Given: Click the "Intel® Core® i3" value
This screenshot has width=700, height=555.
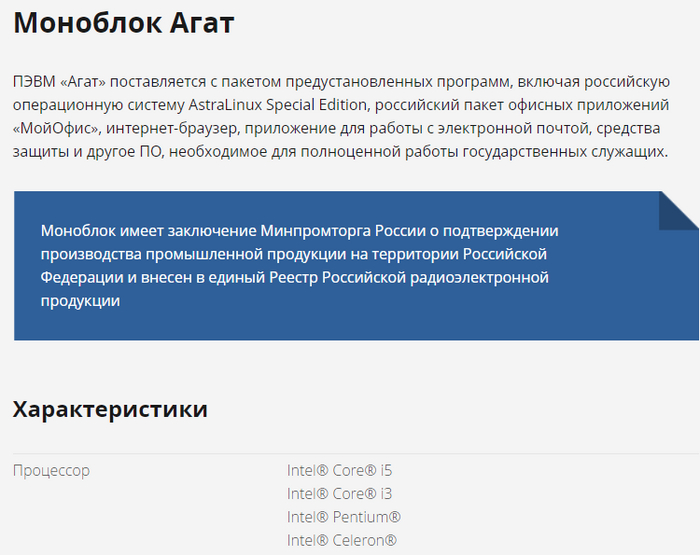Looking at the screenshot, I should tap(339, 494).
